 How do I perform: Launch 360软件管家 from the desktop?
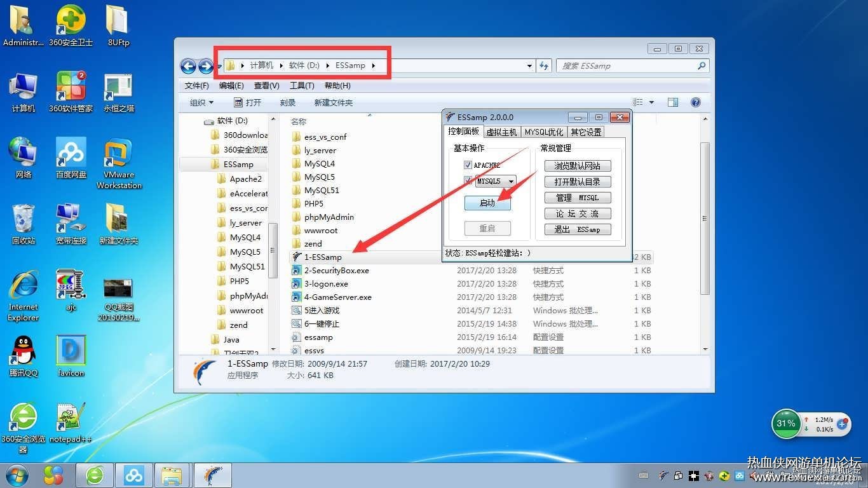pyautogui.click(x=71, y=92)
